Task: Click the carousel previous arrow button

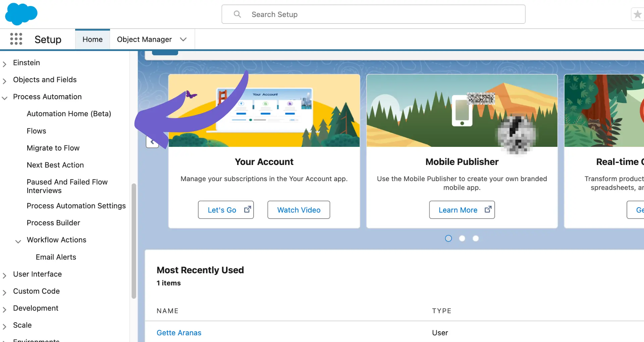Action: (x=152, y=142)
